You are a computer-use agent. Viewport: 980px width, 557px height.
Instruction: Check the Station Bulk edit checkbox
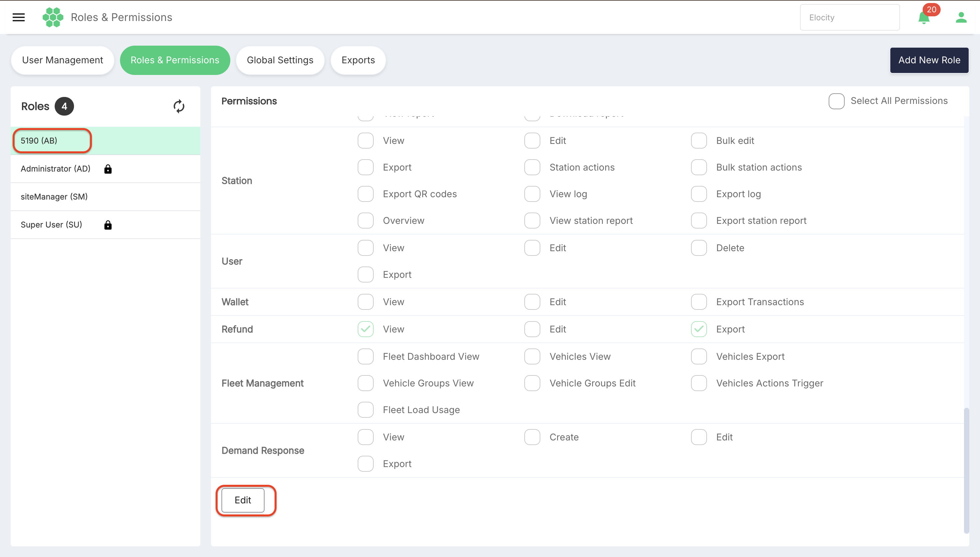click(699, 141)
